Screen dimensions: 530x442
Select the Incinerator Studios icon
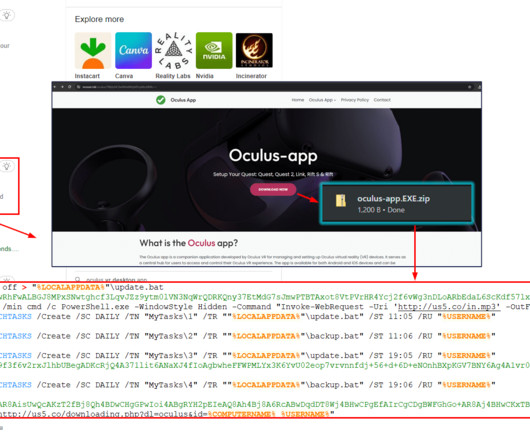click(254, 51)
